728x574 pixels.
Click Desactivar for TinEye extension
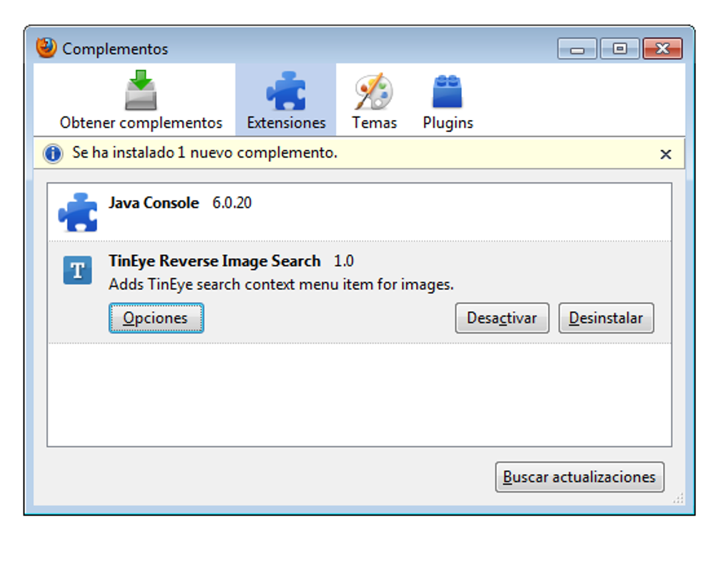(502, 318)
